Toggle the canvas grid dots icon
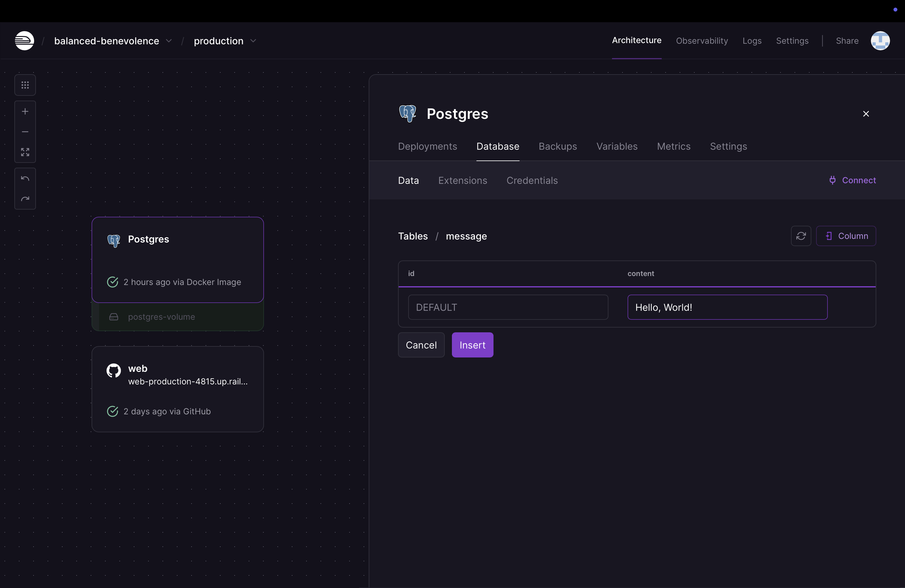This screenshot has width=905, height=588. (25, 85)
